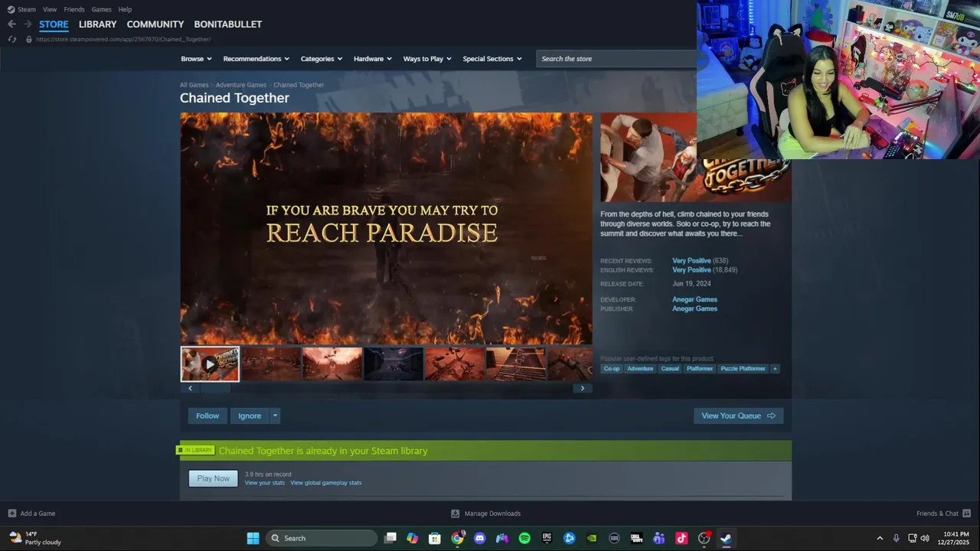Click the Search the store field

(616, 59)
